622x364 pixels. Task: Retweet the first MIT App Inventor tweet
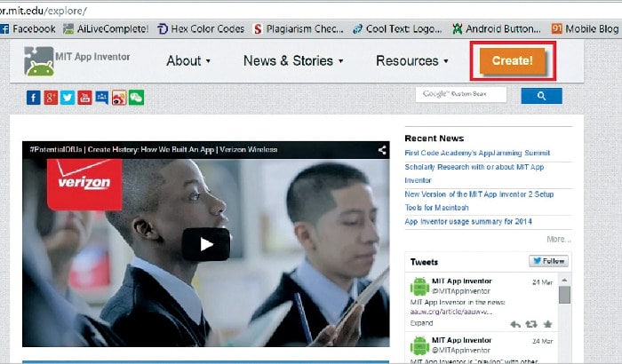click(x=530, y=325)
